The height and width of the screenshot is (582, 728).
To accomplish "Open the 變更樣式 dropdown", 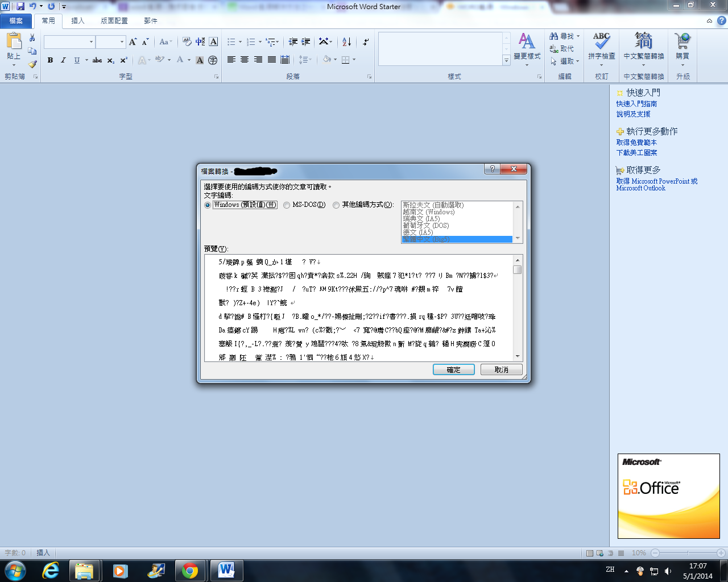I will click(527, 49).
